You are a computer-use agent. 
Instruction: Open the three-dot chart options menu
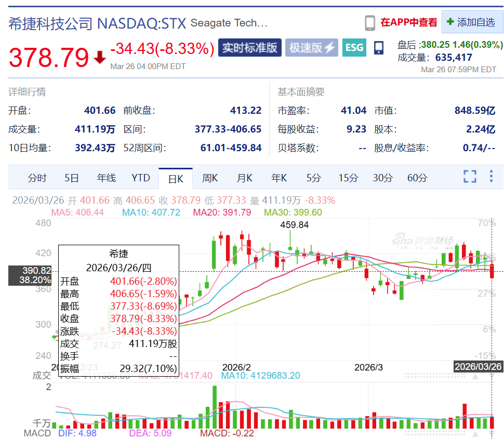(x=491, y=176)
